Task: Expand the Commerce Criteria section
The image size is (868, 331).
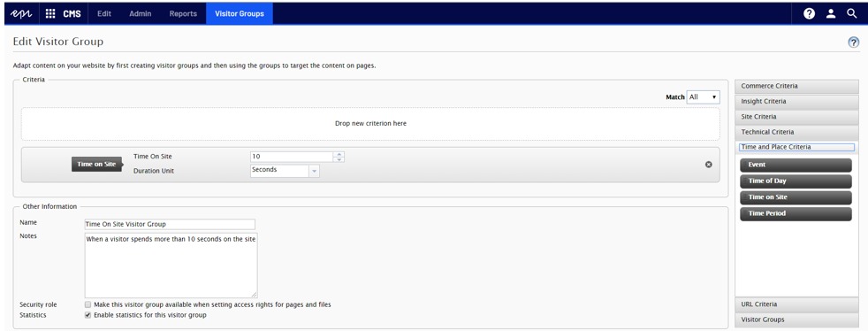Action: coord(796,86)
